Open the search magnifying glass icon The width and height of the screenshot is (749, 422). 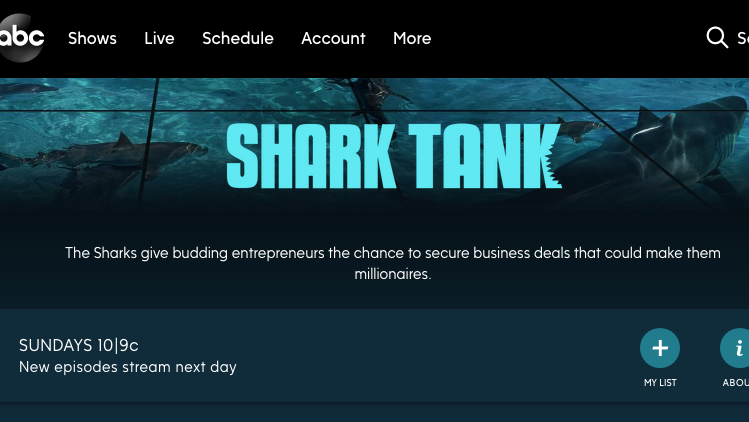717,37
